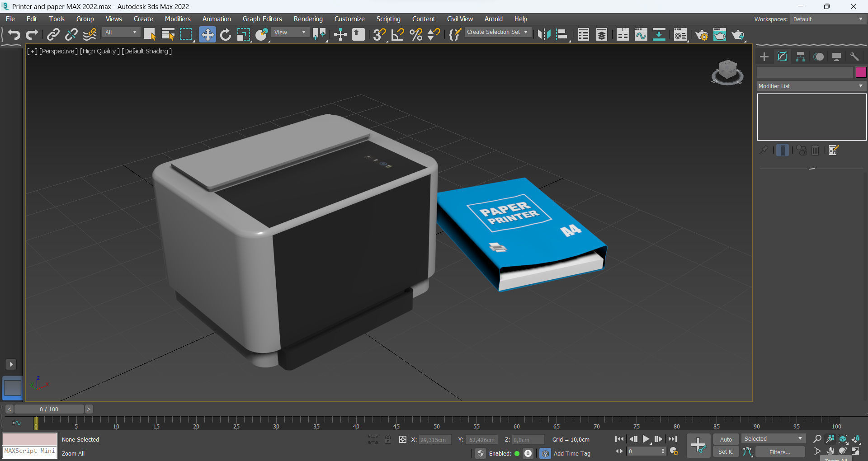Open Scene Explorer from toolbar
868x461 pixels.
(583, 34)
